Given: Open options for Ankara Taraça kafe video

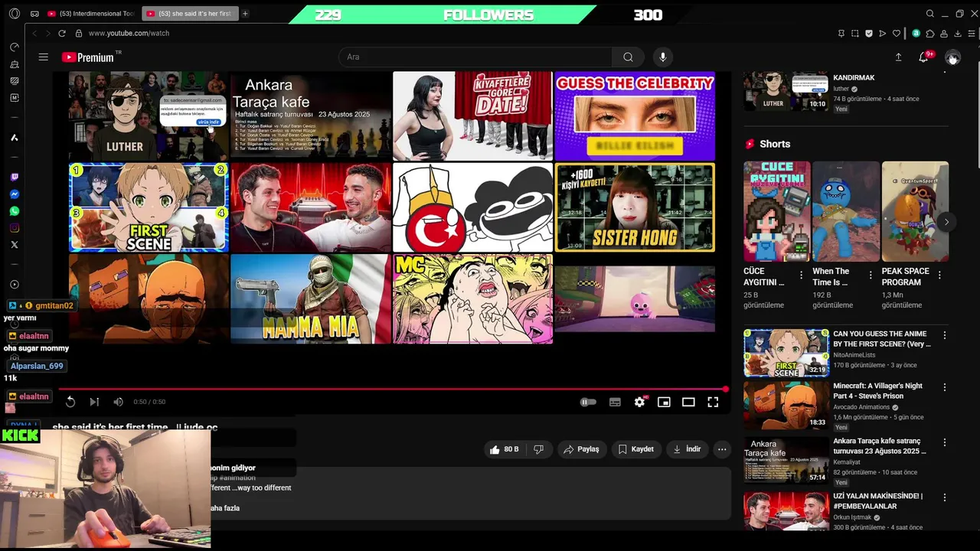Looking at the screenshot, I should click(944, 442).
